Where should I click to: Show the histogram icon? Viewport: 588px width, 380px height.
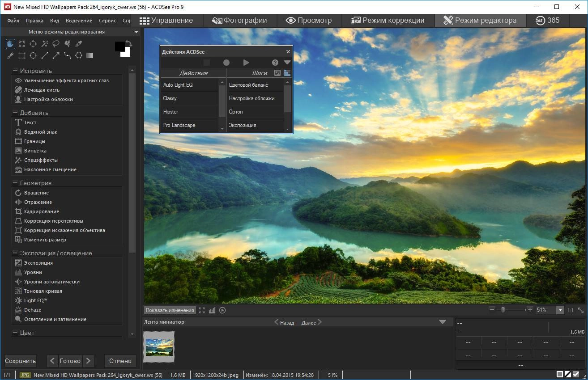pos(212,310)
